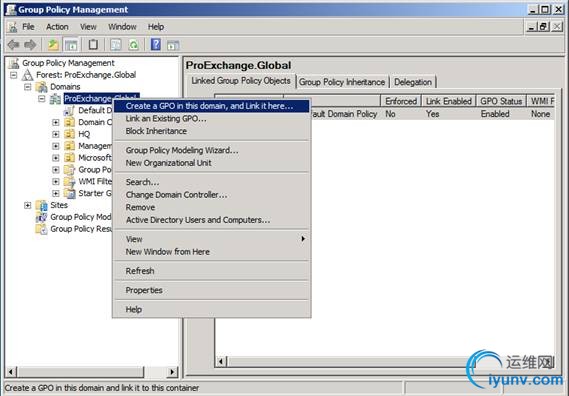
Task: Open the Action menu
Action: pyautogui.click(x=57, y=27)
